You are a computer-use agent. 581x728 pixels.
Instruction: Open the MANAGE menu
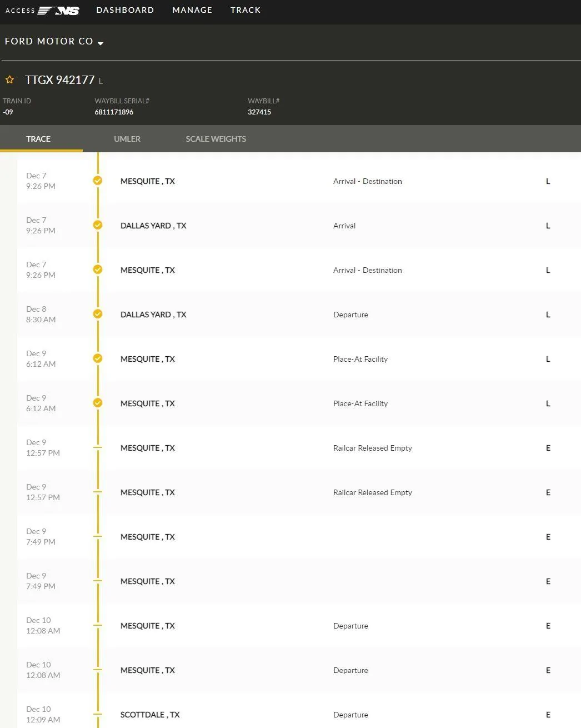(192, 10)
